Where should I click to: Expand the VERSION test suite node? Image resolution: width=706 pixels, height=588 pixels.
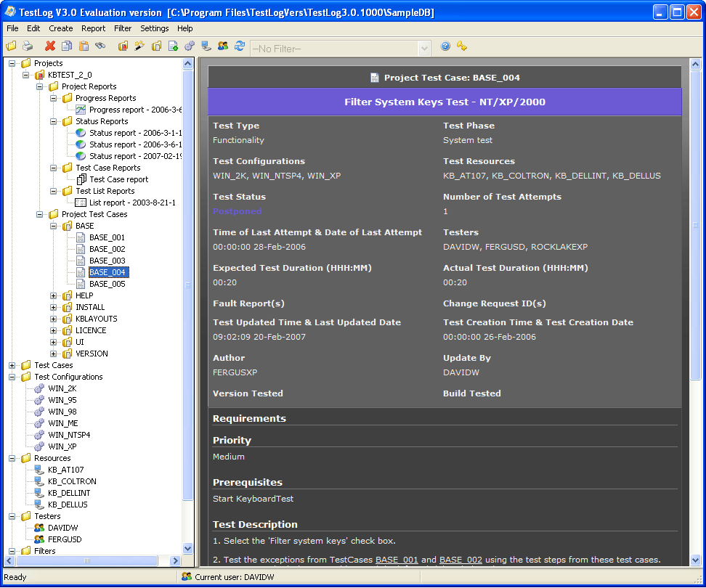pyautogui.click(x=54, y=354)
